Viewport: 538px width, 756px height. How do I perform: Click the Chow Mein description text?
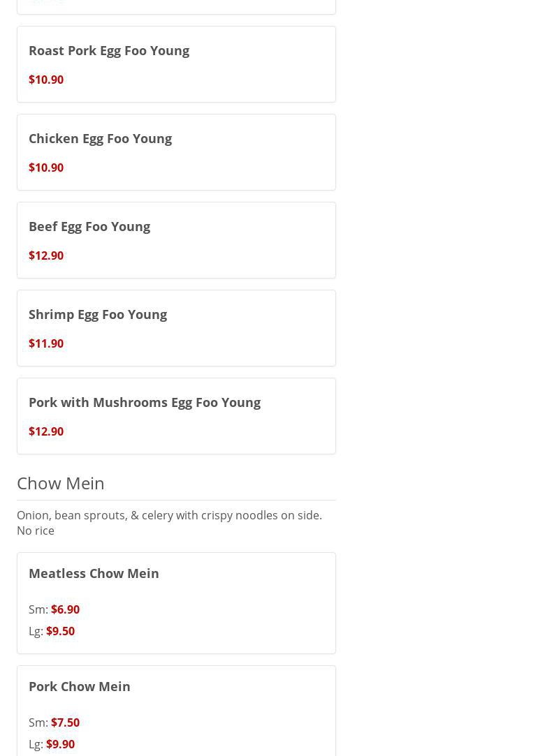[169, 523]
